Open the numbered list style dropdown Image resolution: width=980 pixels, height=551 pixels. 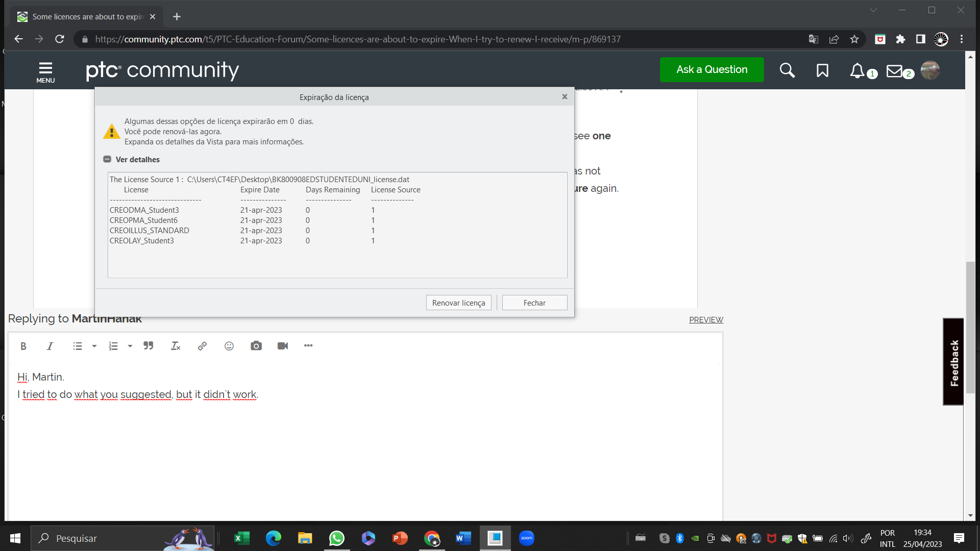130,346
